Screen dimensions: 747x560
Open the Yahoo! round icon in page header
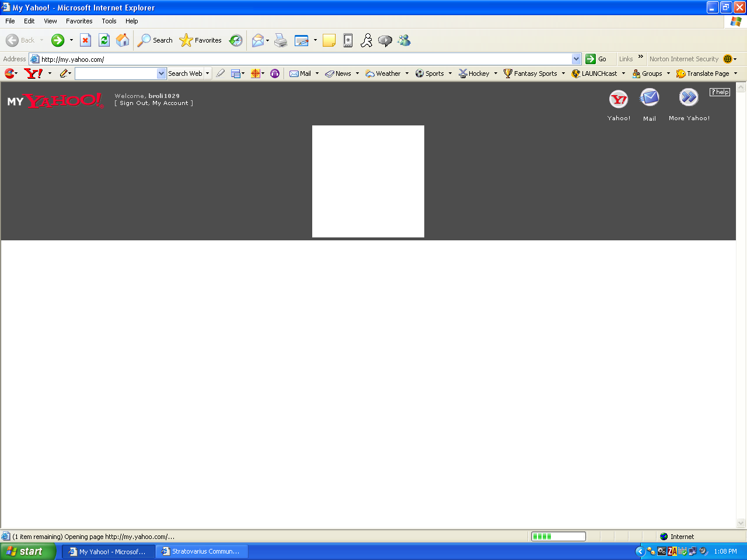(619, 99)
